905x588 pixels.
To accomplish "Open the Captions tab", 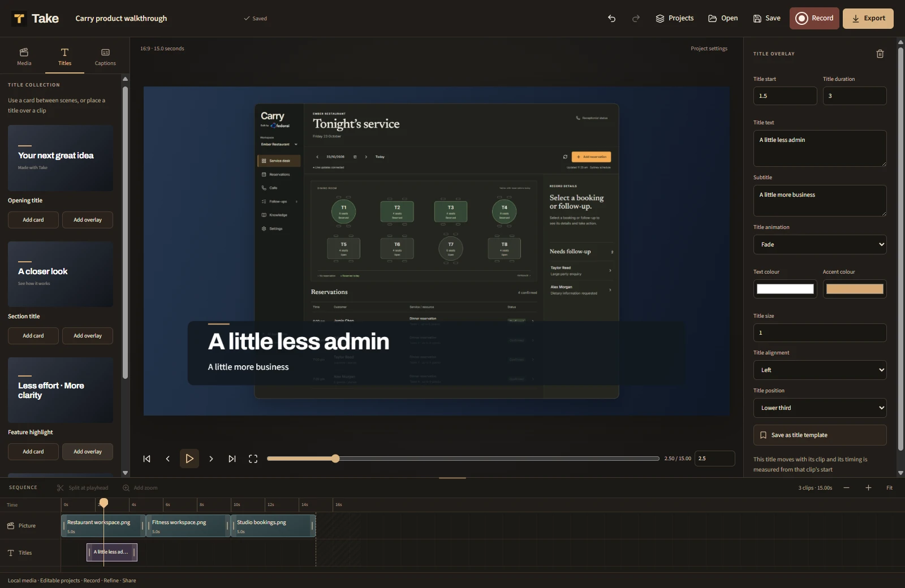I will click(x=105, y=57).
